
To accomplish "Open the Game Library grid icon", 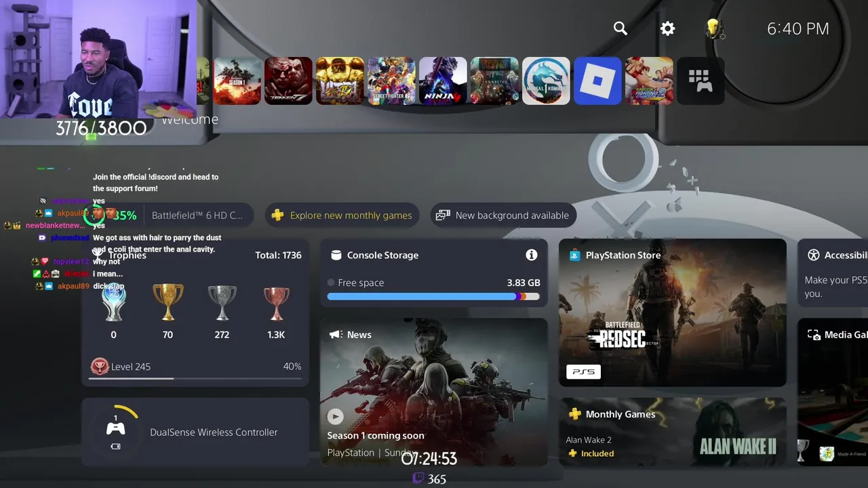I will (x=701, y=81).
